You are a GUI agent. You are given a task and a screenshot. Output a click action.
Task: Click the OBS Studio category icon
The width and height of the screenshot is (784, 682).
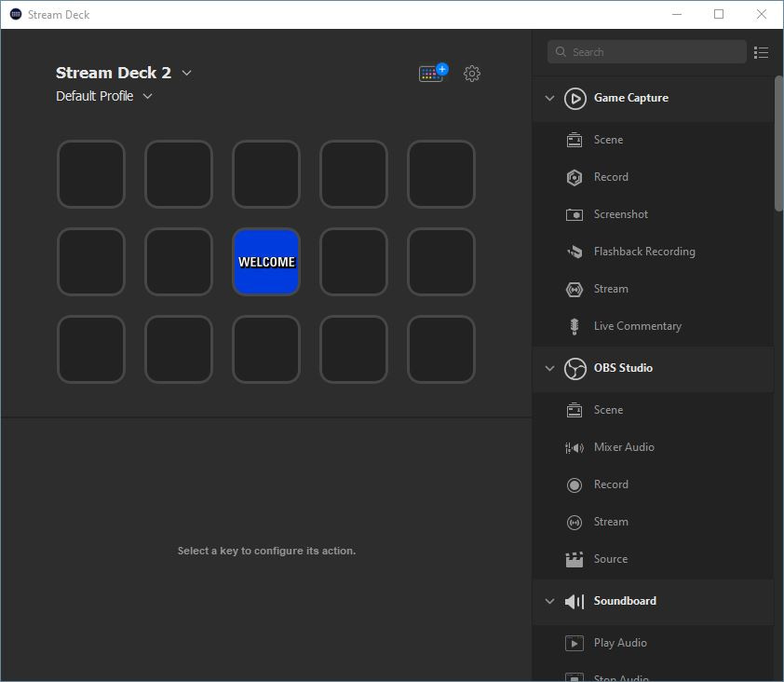[x=575, y=369]
